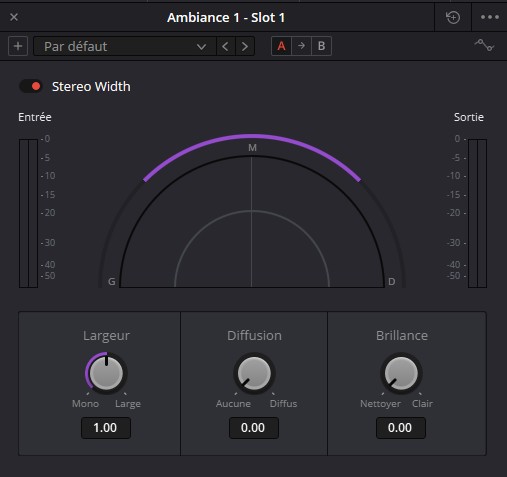Go to next preset arrow
The width and height of the screenshot is (507, 477).
pos(245,46)
